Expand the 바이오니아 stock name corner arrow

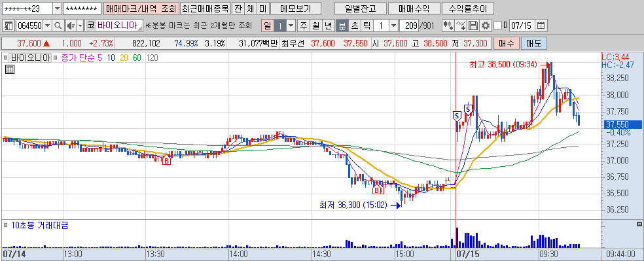click(x=140, y=28)
